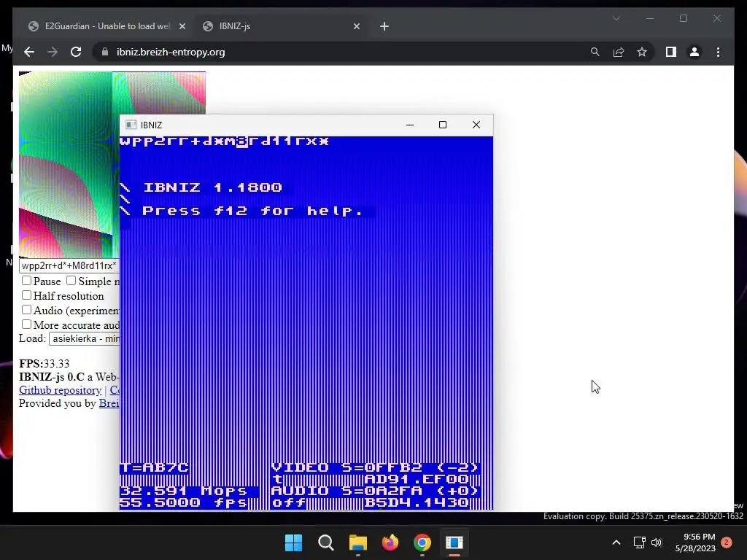Go forward in Chrome browser
Screen dimensions: 747x560
(x=53, y=52)
